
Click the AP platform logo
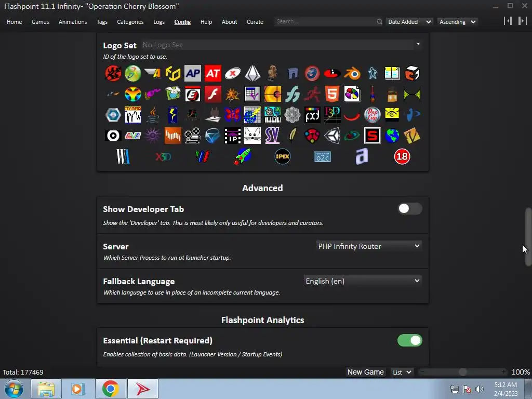click(193, 73)
